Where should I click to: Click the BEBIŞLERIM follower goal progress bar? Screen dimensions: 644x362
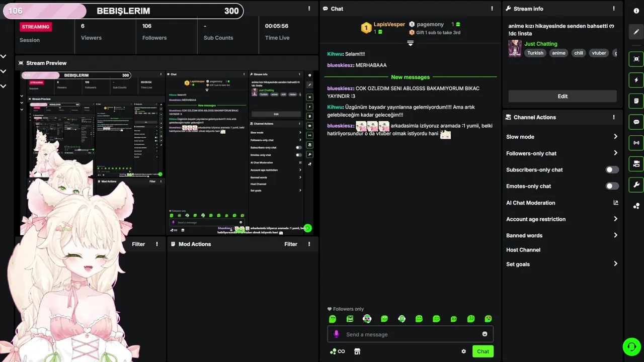point(123,11)
